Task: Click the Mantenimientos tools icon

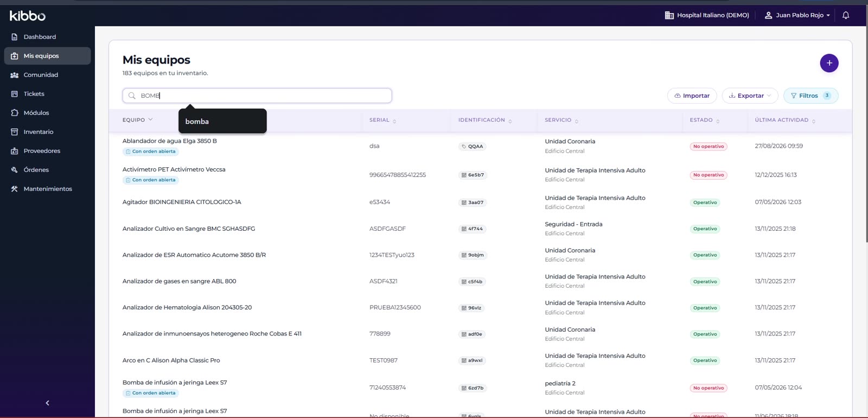Action: [15, 189]
